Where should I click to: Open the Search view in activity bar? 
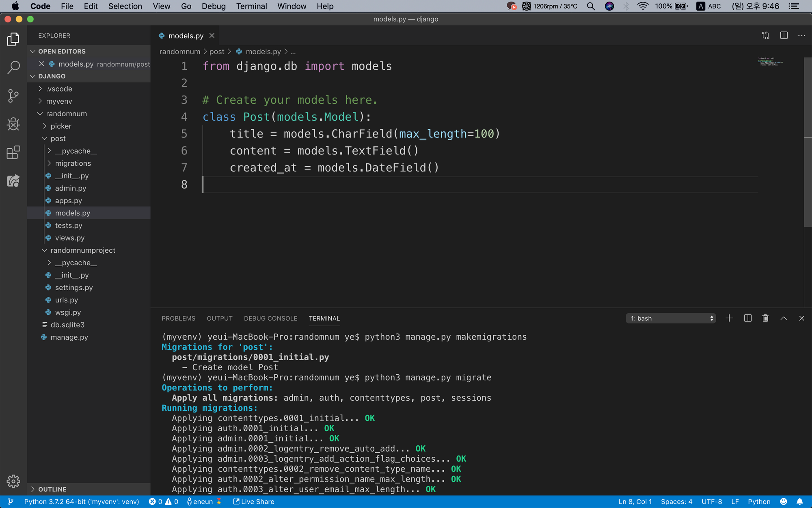click(x=13, y=67)
